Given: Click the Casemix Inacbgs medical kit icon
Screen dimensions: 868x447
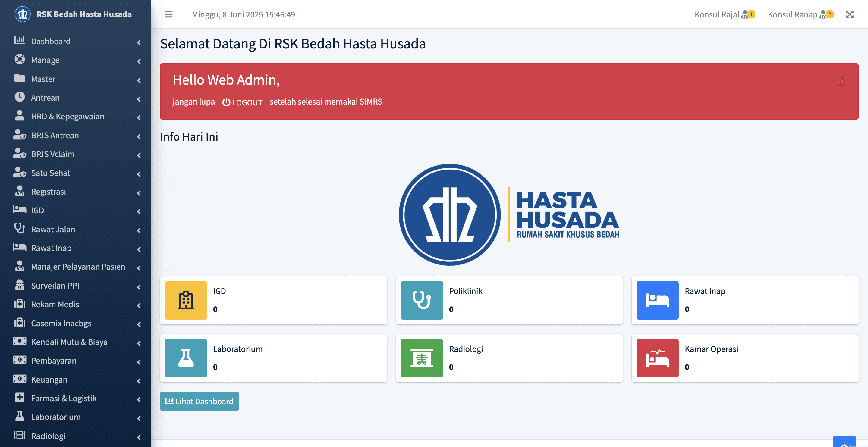Looking at the screenshot, I should (x=20, y=322).
